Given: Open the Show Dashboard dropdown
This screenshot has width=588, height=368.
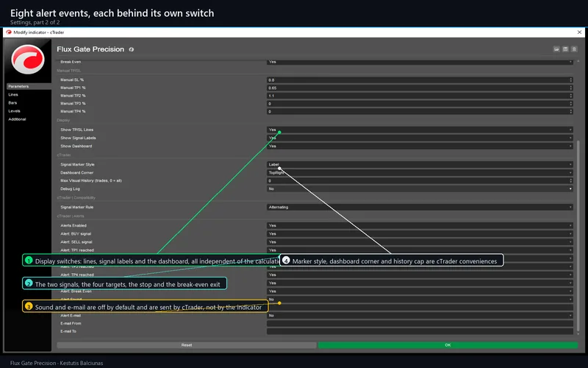Looking at the screenshot, I should point(420,146).
